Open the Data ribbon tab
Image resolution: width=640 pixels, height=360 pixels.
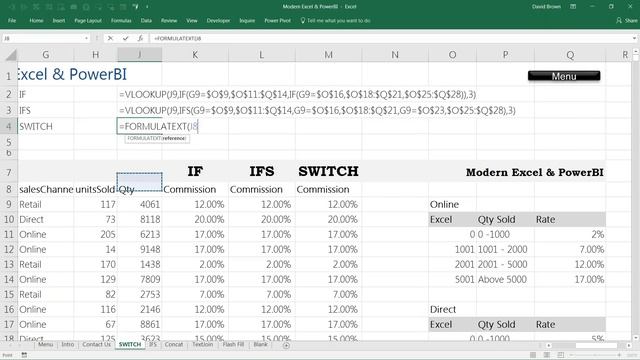click(146, 20)
